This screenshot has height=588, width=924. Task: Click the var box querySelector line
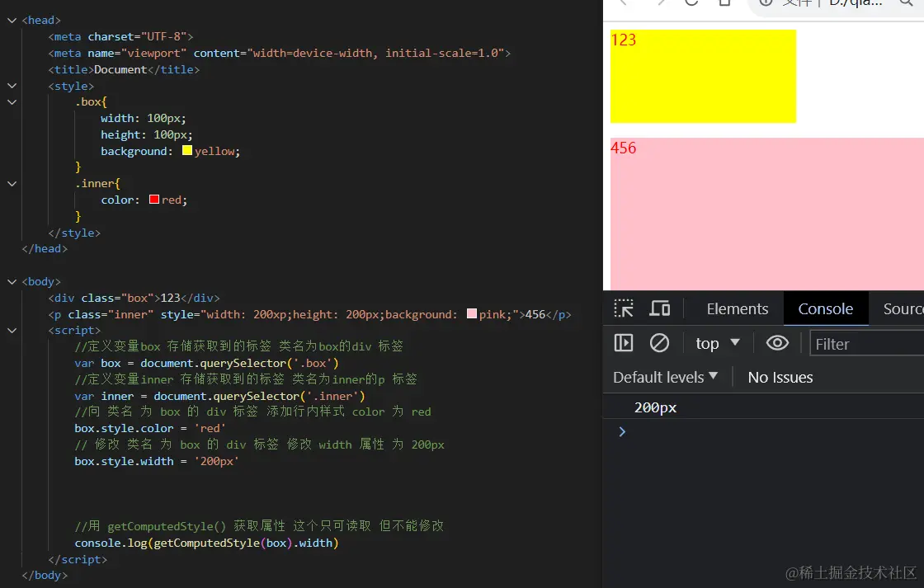pos(206,363)
